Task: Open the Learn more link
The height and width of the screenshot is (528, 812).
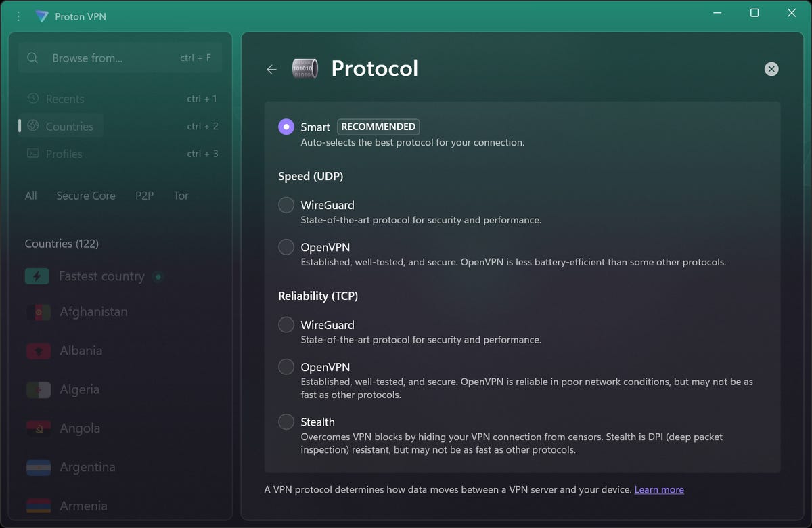Action: coord(658,489)
